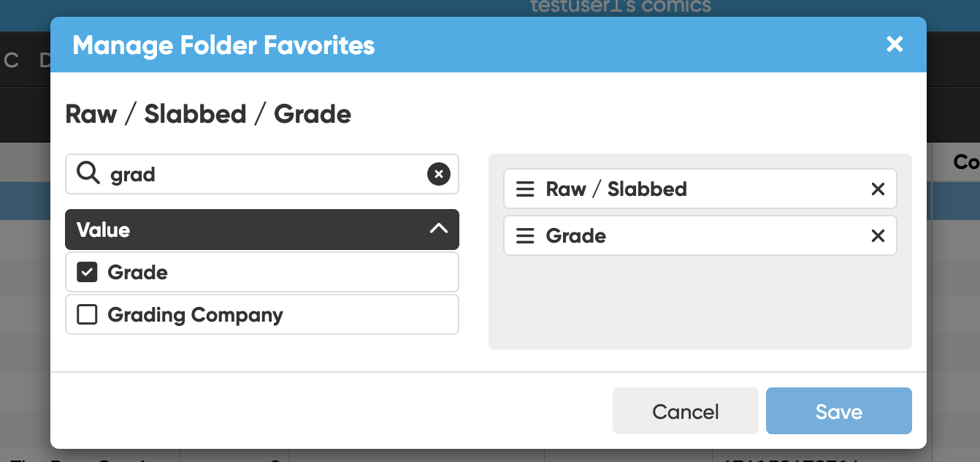The width and height of the screenshot is (980, 462).
Task: Remove the Grade favorite using its X
Action: point(878,236)
